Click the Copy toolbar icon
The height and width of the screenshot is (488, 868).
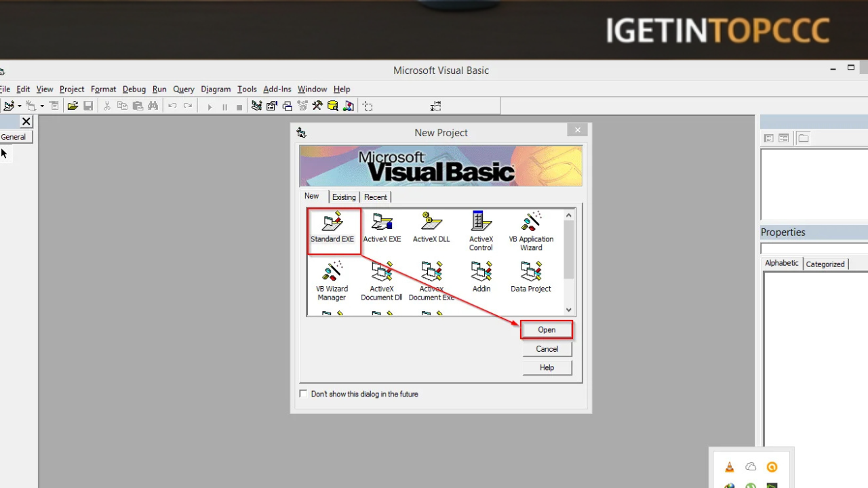click(x=122, y=106)
